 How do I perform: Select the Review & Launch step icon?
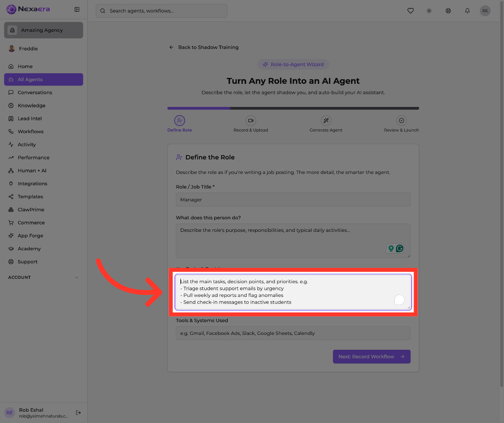(x=401, y=121)
